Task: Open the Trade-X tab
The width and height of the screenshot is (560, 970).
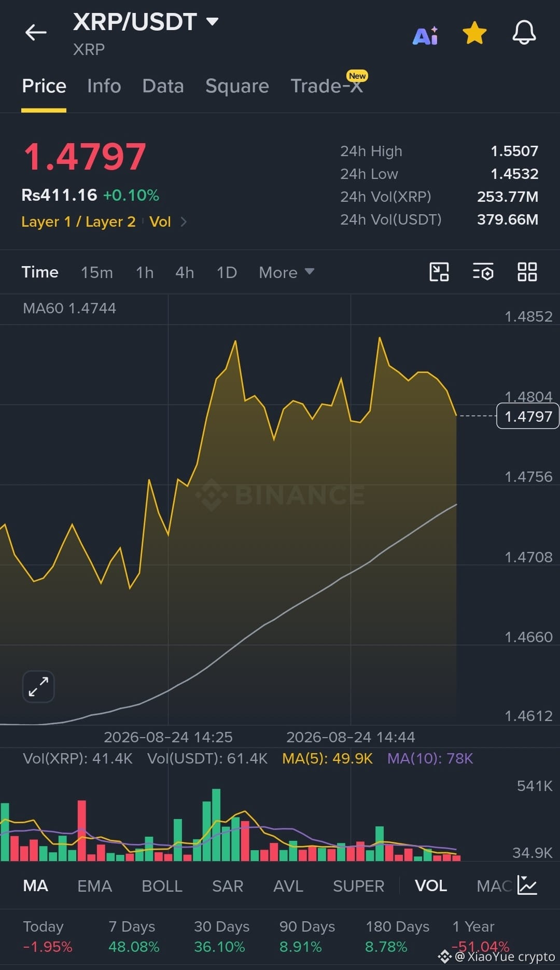Action: (x=327, y=86)
